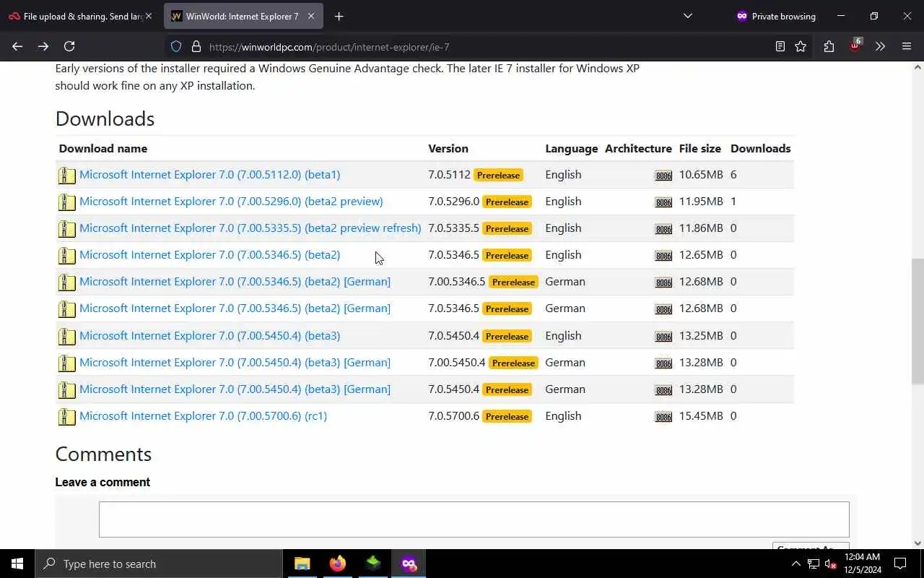Open the tracking protection shield icon

pos(176,46)
